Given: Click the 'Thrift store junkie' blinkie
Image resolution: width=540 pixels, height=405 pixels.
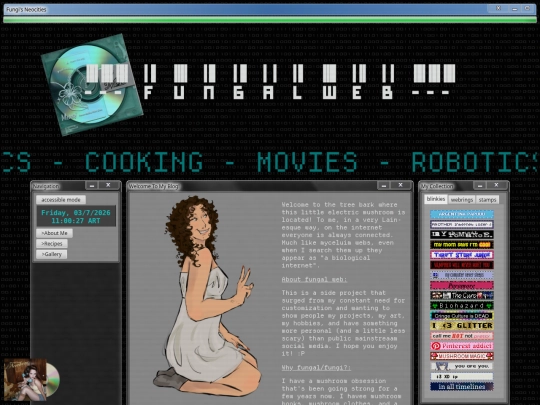Looking at the screenshot, I should 462,255.
